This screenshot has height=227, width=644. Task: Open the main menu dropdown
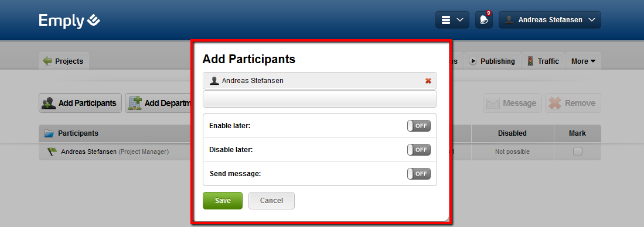point(452,20)
